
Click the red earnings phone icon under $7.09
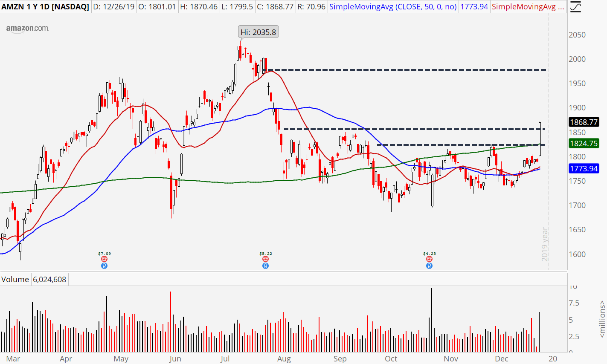click(104, 259)
